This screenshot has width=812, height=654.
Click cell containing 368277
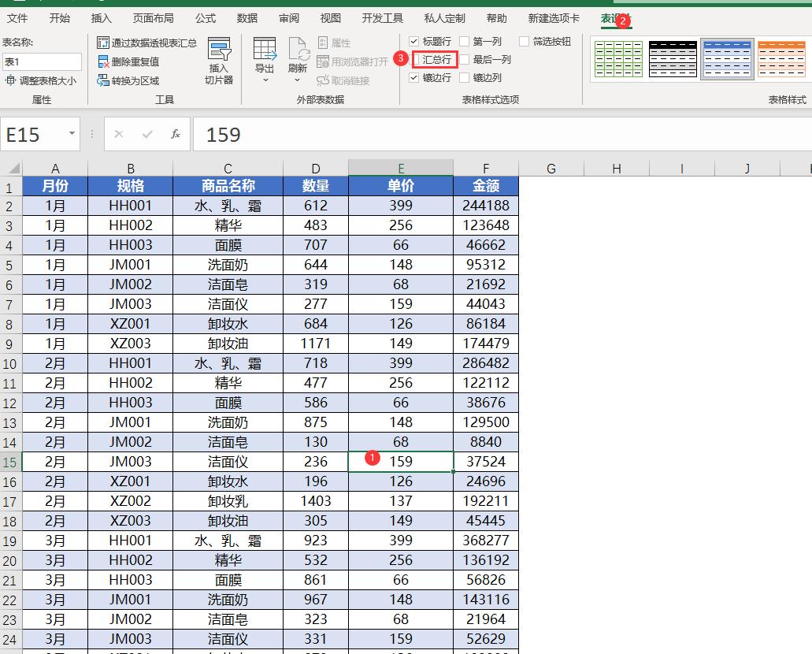486,541
